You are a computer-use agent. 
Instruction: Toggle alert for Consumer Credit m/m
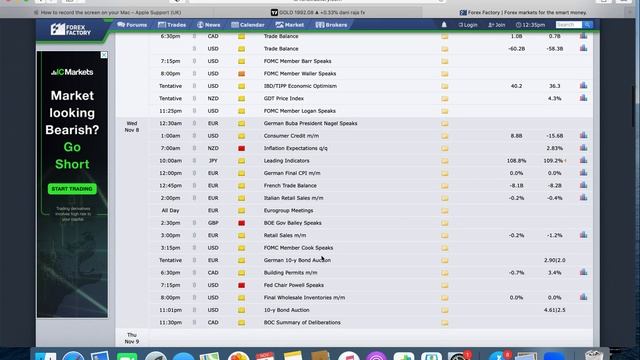click(x=194, y=136)
